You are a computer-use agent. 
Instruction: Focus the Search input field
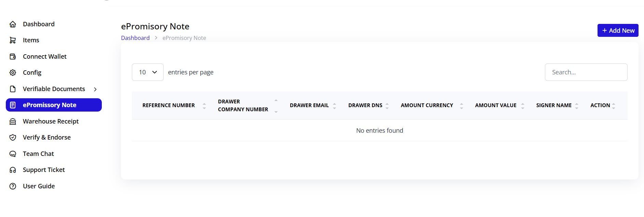pos(586,72)
